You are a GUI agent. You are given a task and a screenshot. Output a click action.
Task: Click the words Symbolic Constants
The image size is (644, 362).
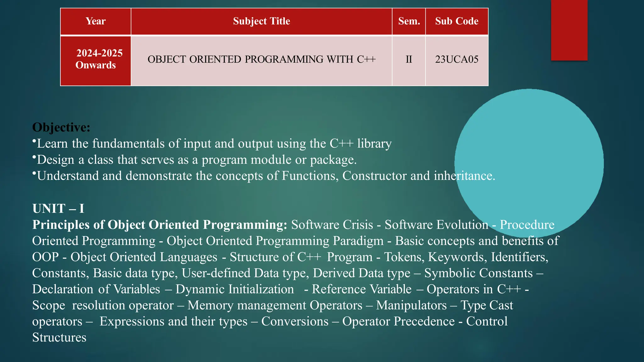click(x=478, y=273)
